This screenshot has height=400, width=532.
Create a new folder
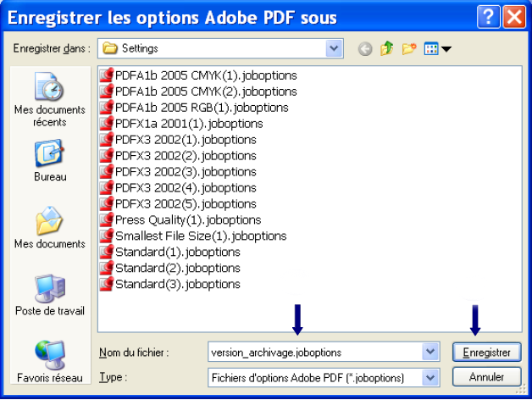(409, 48)
